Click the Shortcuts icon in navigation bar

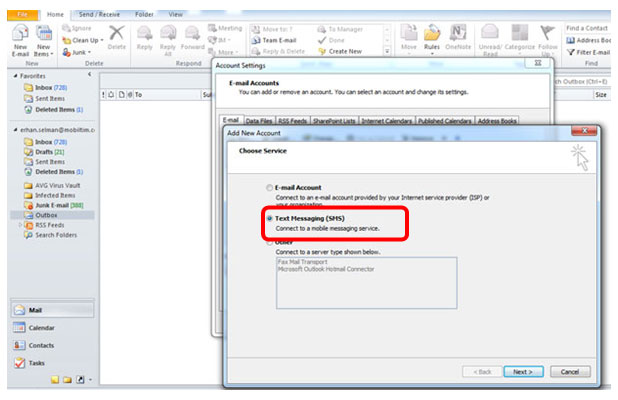coord(80,380)
